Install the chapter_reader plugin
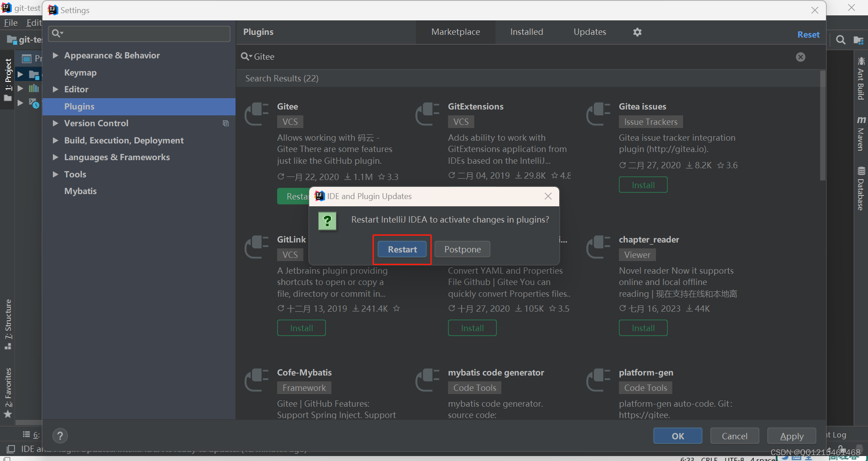 (x=643, y=328)
